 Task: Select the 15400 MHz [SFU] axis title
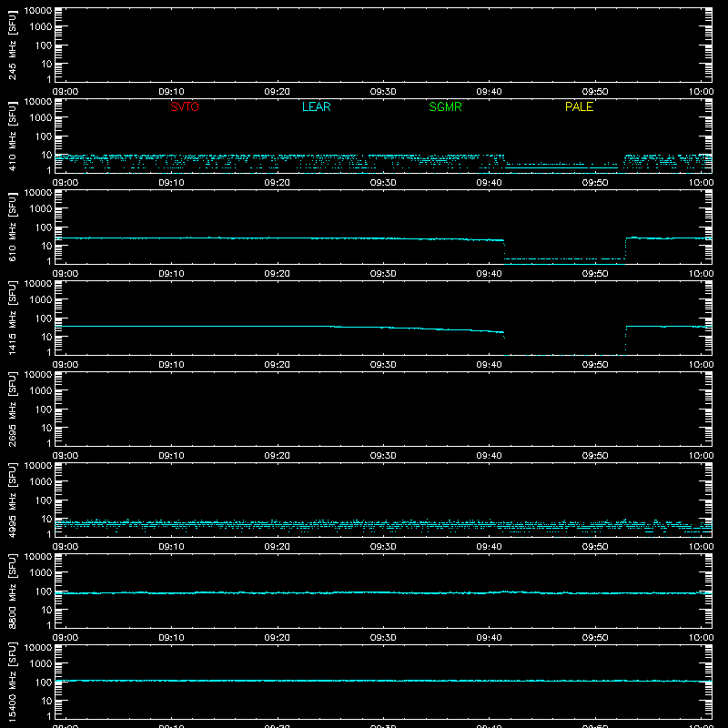[13, 682]
